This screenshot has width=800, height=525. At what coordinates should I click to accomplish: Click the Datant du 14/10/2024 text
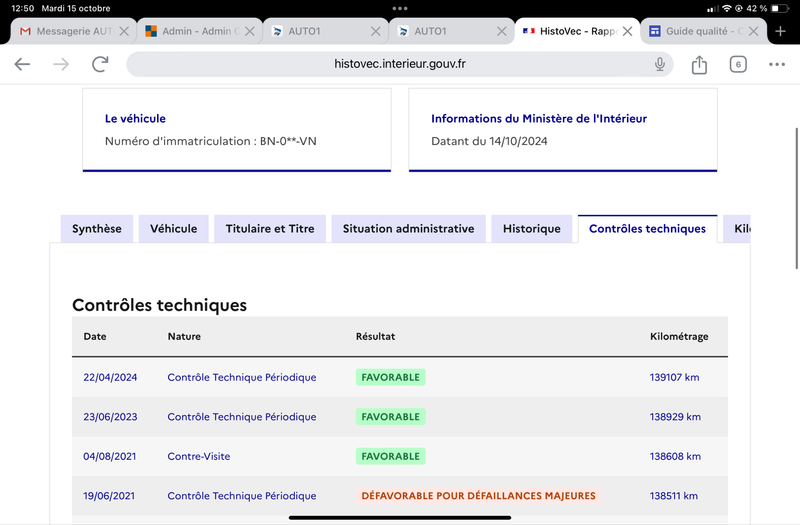click(x=489, y=141)
